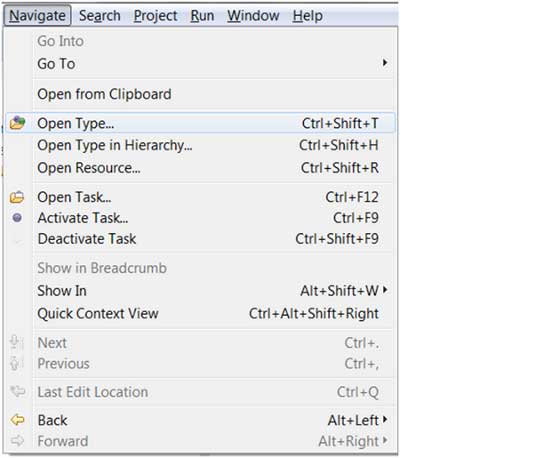This screenshot has height=458, width=560.
Task: Click the Ctrl+Q shortcut text
Action: [x=358, y=392]
